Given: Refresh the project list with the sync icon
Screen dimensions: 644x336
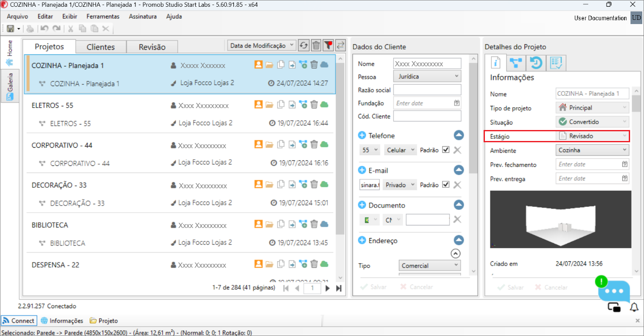Looking at the screenshot, I should tap(303, 45).
